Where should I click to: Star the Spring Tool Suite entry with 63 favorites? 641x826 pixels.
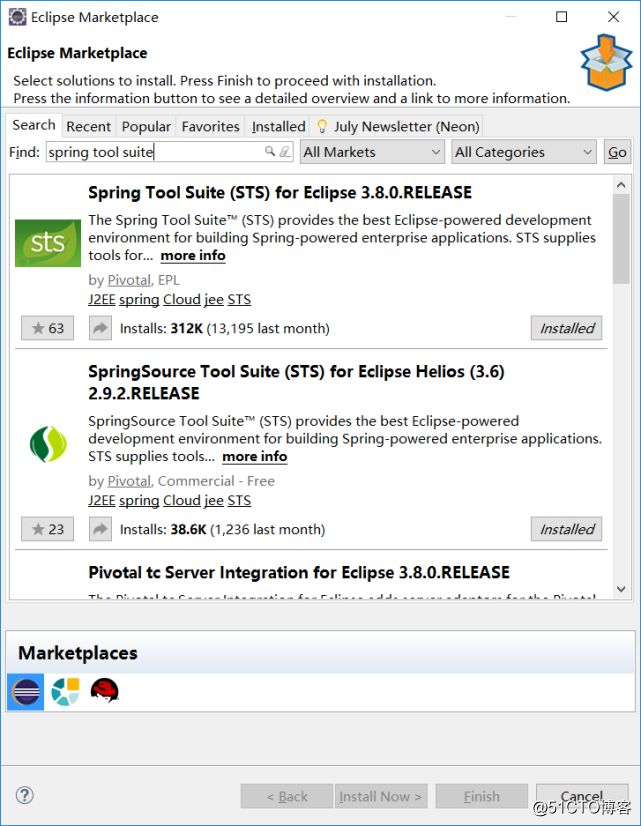click(47, 328)
